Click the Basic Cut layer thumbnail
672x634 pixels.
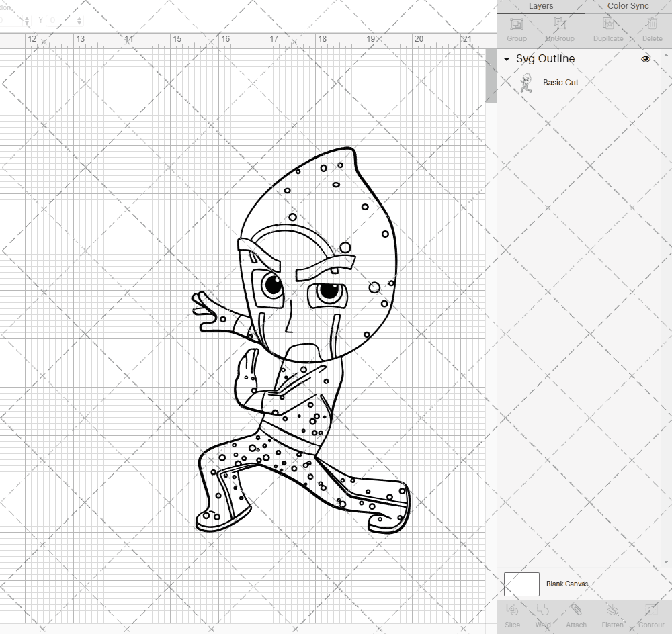(x=526, y=82)
